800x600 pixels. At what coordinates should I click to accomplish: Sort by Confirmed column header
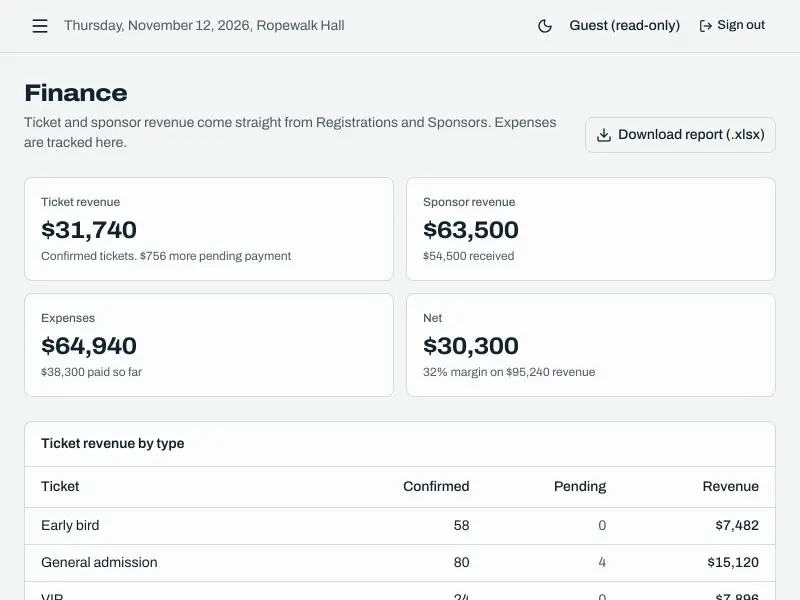(436, 486)
